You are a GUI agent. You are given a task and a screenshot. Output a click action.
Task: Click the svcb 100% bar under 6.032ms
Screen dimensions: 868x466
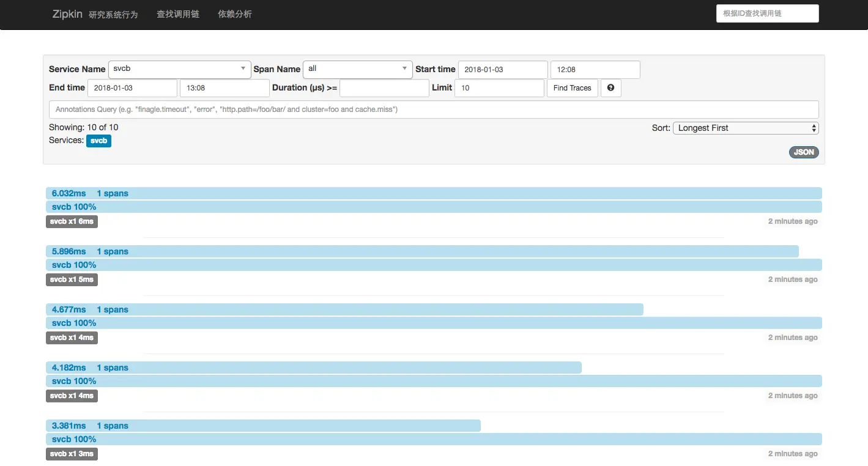434,207
